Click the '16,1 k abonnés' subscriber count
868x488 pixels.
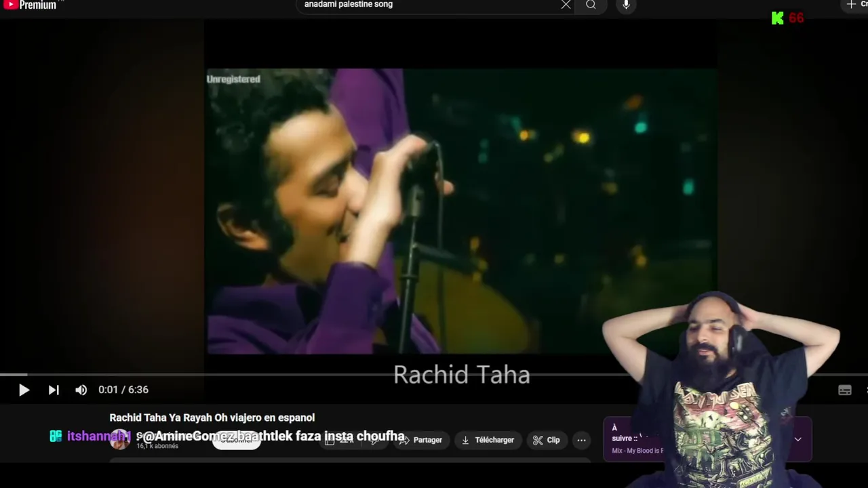pos(157,446)
